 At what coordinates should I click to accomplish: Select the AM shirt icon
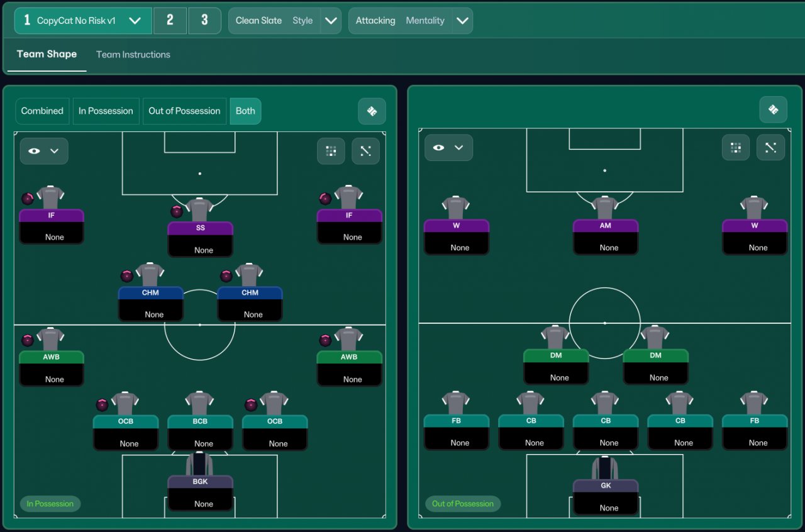[x=605, y=208]
